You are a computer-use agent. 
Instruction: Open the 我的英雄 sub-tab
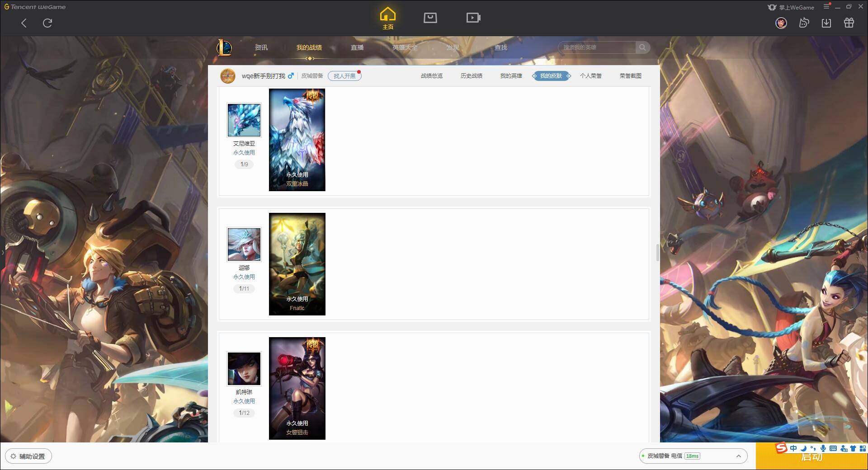tap(511, 76)
